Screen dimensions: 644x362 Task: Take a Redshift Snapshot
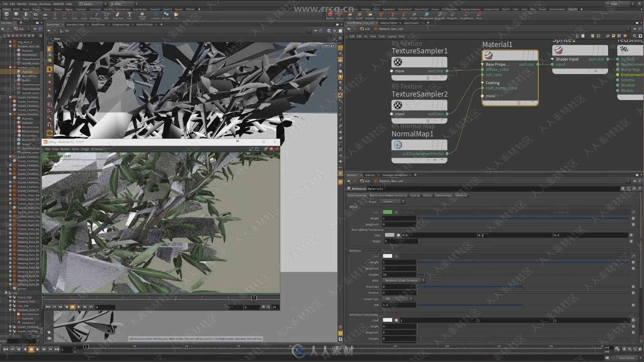tap(370, 15)
